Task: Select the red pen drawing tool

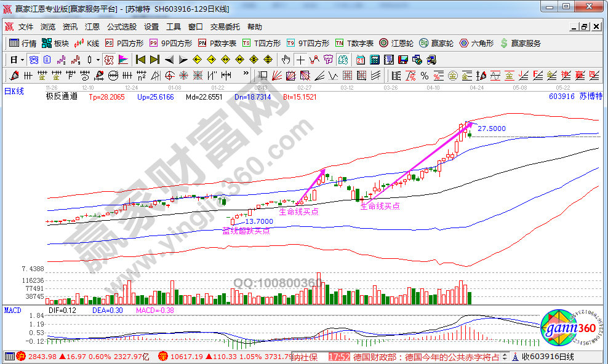Action: (x=14, y=76)
